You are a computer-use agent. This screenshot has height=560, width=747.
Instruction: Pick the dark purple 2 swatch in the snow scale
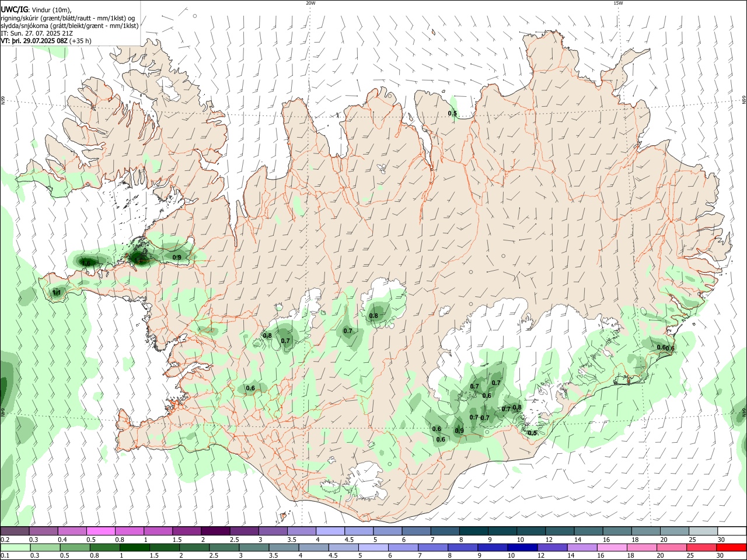point(215,531)
